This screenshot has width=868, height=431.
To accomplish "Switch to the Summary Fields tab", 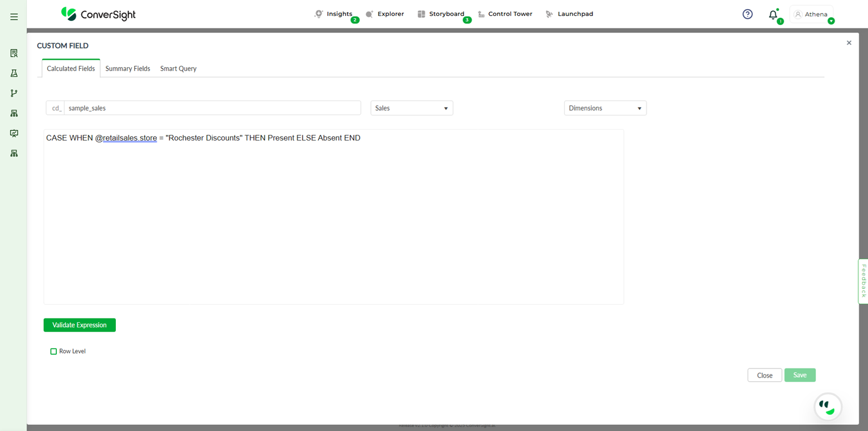I will (x=128, y=69).
